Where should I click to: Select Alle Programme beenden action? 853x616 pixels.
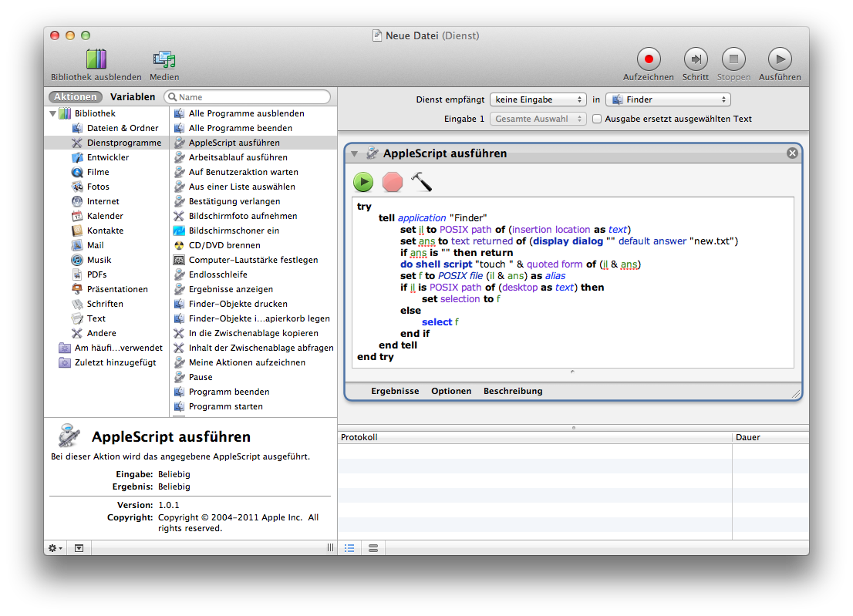(254, 128)
